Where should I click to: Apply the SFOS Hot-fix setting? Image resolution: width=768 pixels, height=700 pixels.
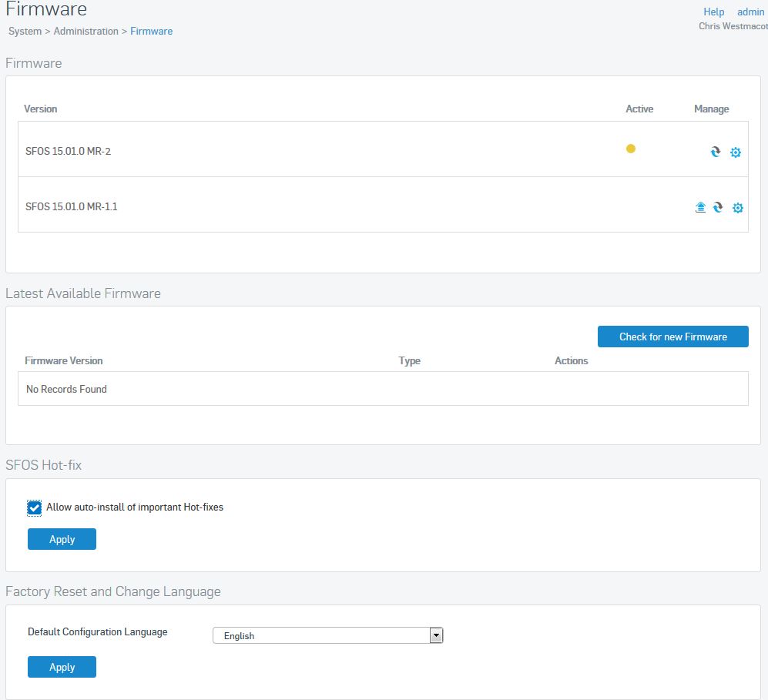click(62, 539)
